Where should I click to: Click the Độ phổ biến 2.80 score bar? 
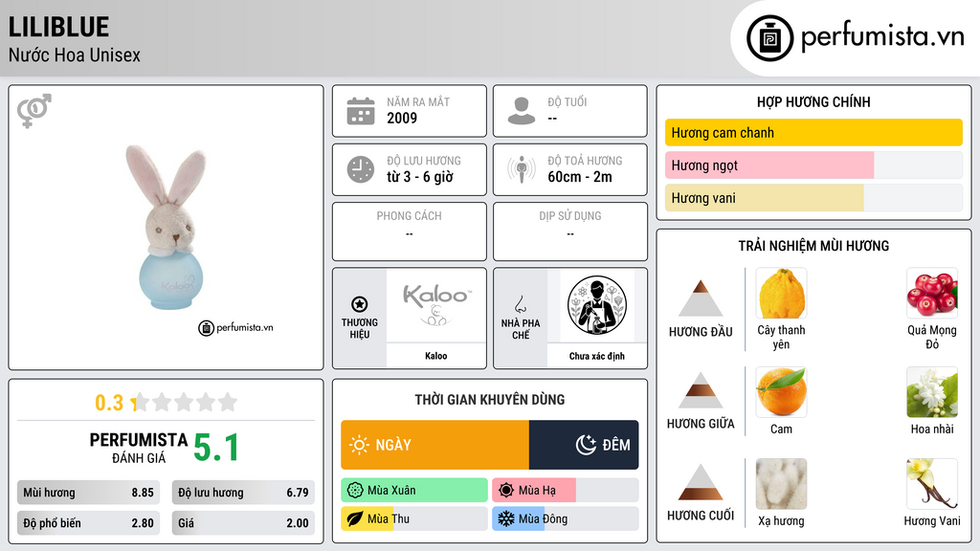click(x=88, y=523)
